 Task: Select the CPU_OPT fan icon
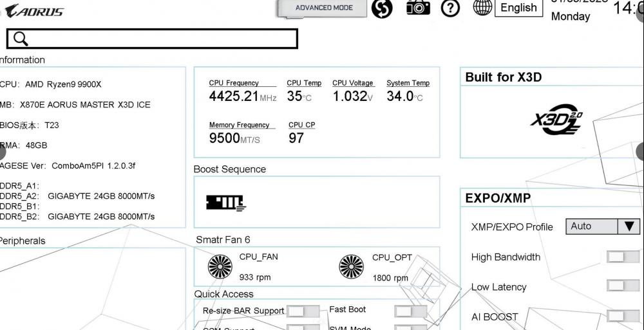tap(351, 266)
